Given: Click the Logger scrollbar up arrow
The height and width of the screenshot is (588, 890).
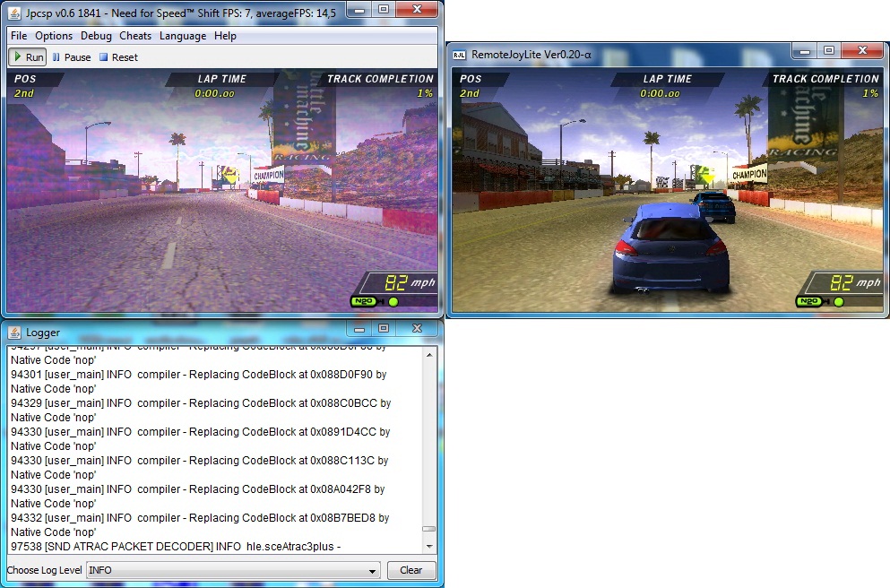Looking at the screenshot, I should coord(429,355).
